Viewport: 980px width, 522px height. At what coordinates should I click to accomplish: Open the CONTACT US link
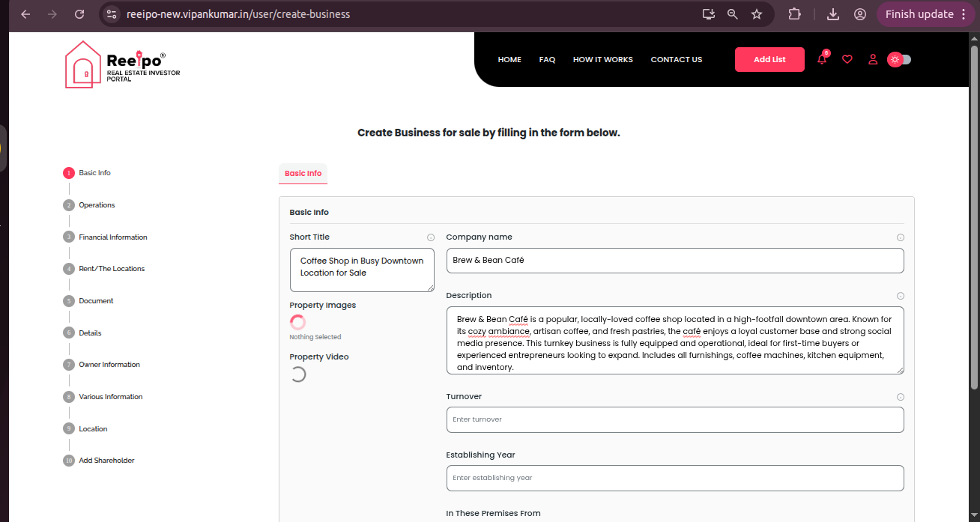tap(676, 60)
